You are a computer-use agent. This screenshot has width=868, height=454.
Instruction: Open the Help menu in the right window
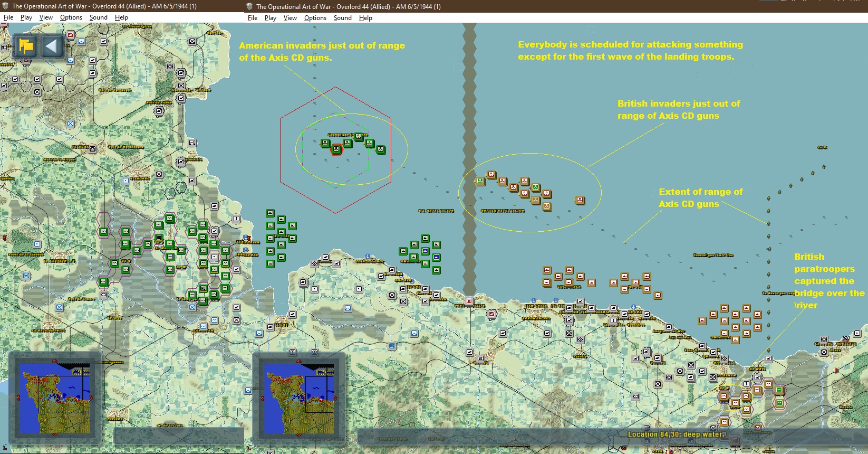(x=365, y=18)
